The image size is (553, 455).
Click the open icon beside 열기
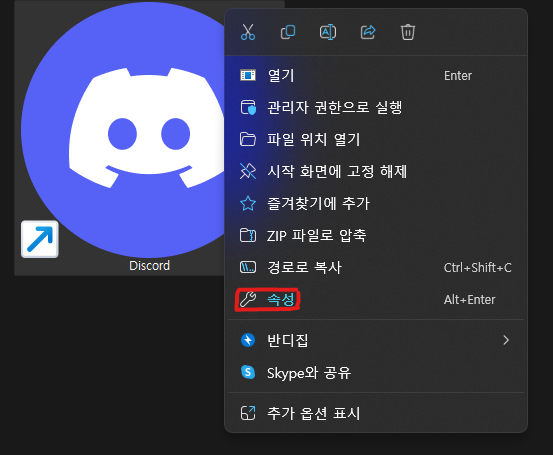click(248, 75)
